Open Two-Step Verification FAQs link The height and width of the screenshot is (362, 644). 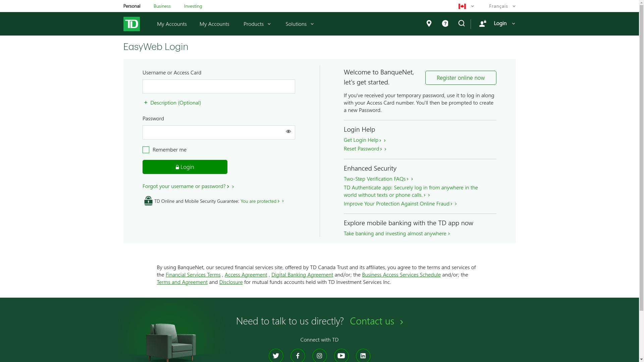coord(378,179)
